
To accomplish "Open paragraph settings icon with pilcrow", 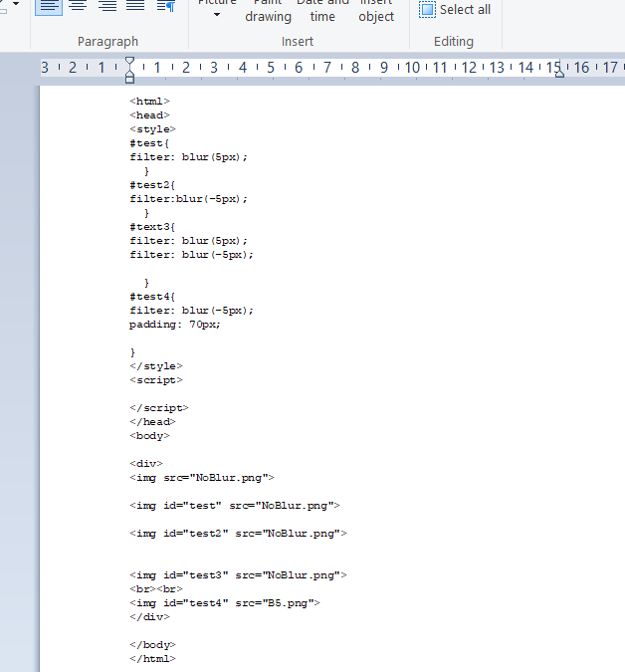I will point(166,6).
